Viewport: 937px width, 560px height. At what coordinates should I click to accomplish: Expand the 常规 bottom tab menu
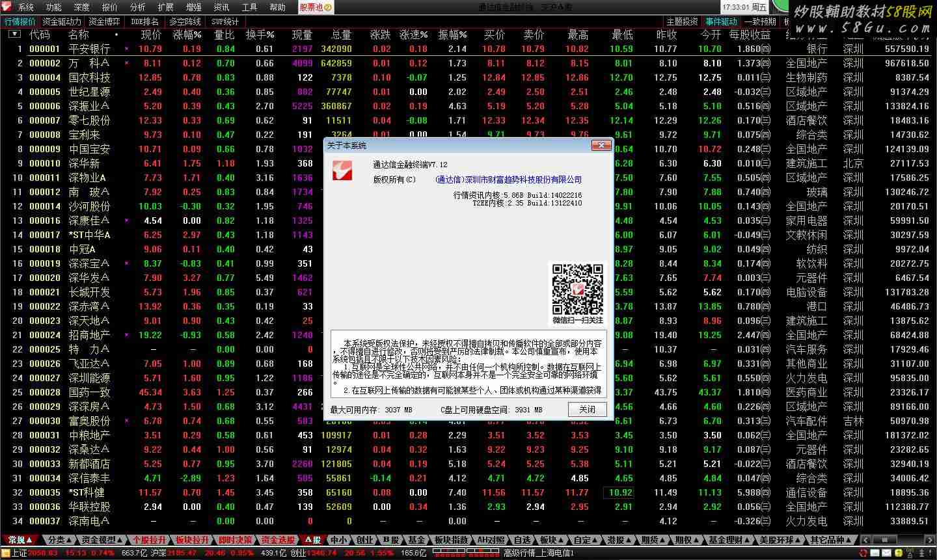[x=21, y=540]
